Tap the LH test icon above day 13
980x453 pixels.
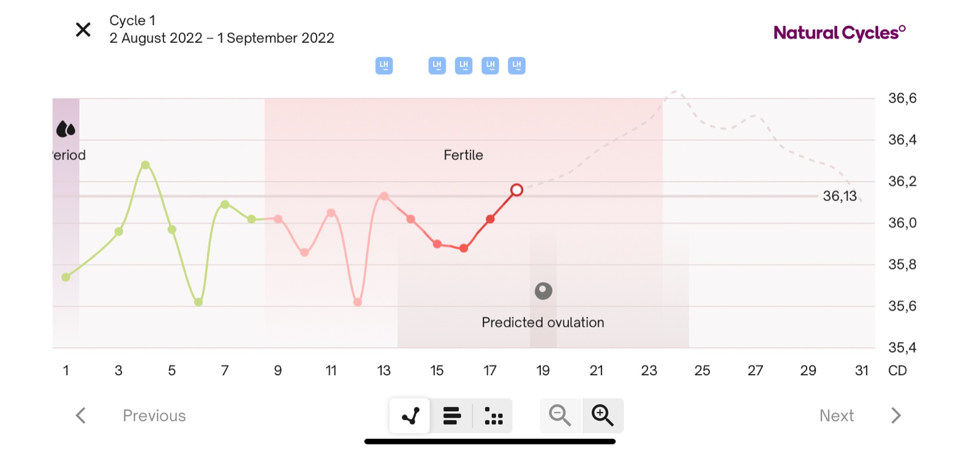(x=384, y=66)
